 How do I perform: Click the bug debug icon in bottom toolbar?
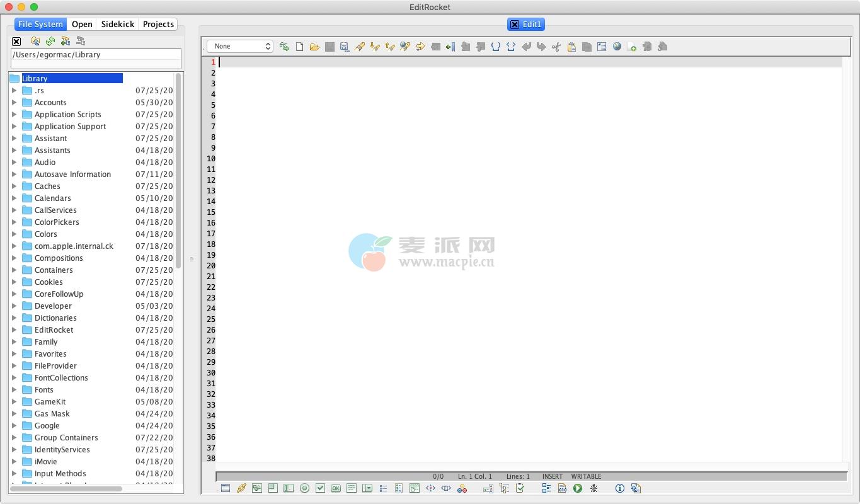tap(593, 488)
